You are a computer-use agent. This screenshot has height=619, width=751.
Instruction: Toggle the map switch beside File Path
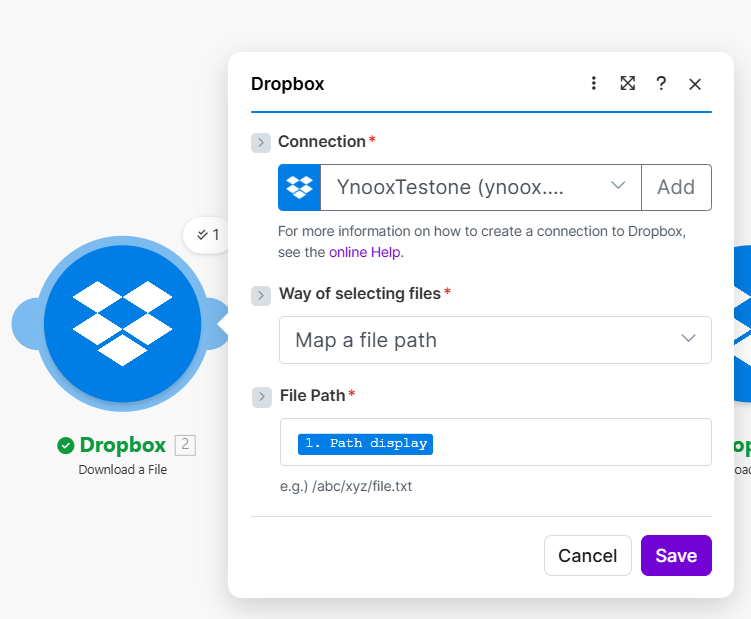pyautogui.click(x=261, y=397)
